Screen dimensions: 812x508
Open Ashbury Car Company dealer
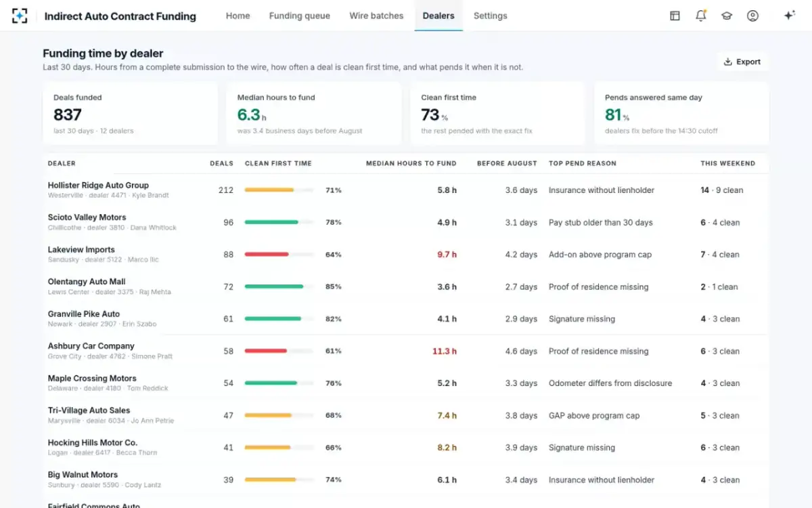(91, 346)
